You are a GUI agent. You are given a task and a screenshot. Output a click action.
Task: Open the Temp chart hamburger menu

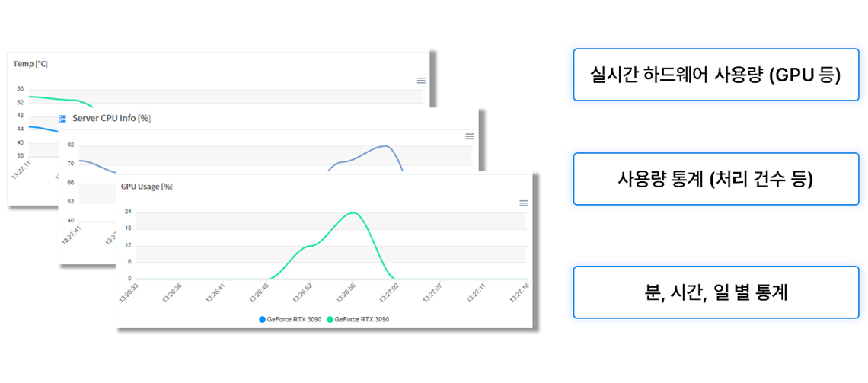[421, 80]
